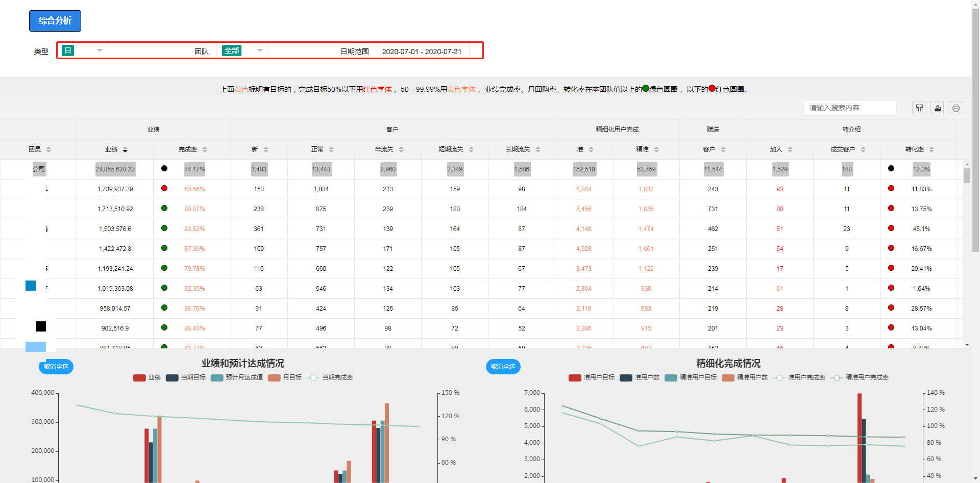Sort by 转化率 column sort arrows
980x483 pixels.
[932, 149]
